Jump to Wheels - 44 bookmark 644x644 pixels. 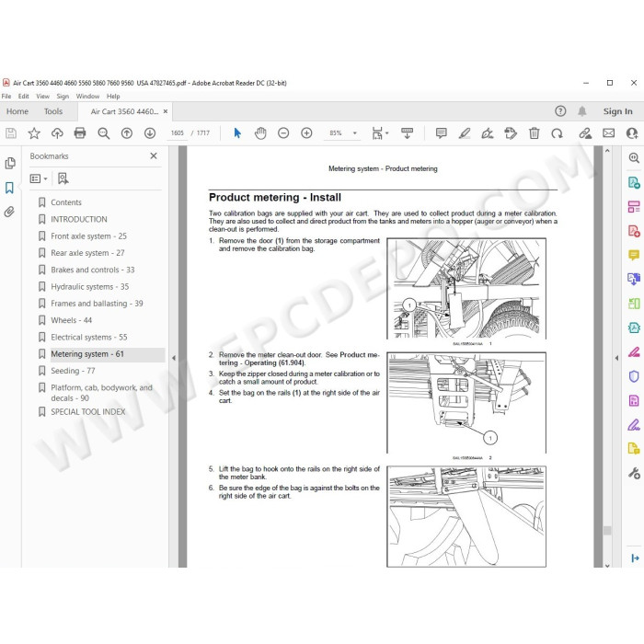point(71,320)
